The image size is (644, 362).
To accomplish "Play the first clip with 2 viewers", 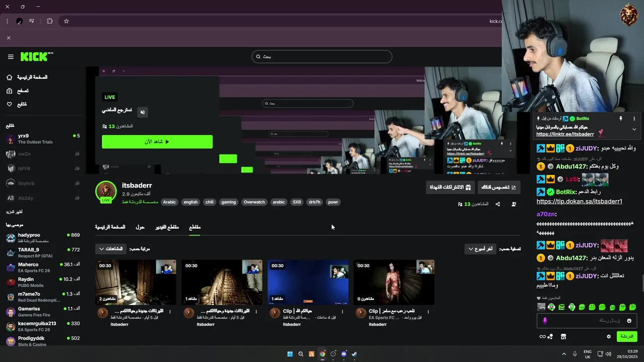I will click(136, 282).
